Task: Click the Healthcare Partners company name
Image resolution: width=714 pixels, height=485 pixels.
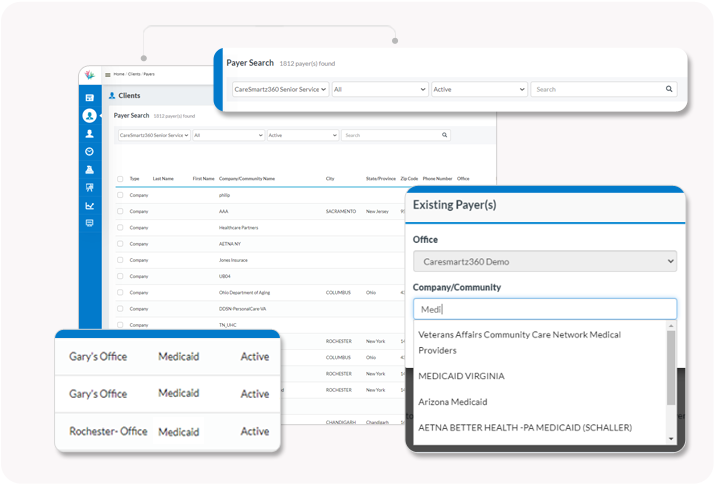Action: [238, 228]
